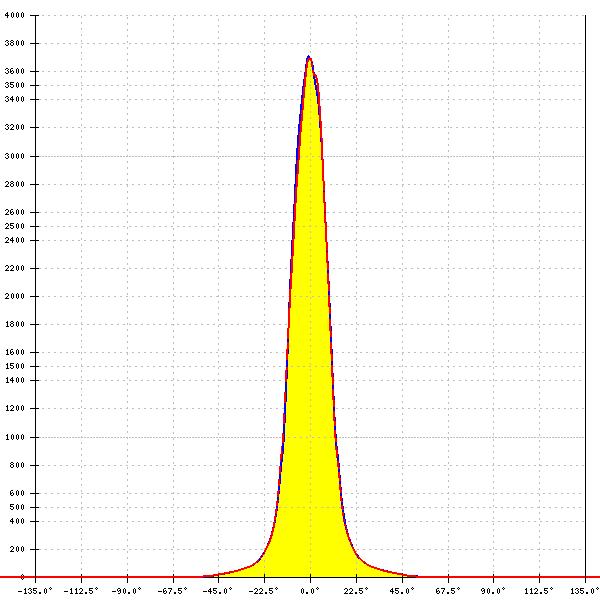Viewport: 600px width, 600px height.
Task: Click the -67.5° x-axis label
Action: point(172,591)
